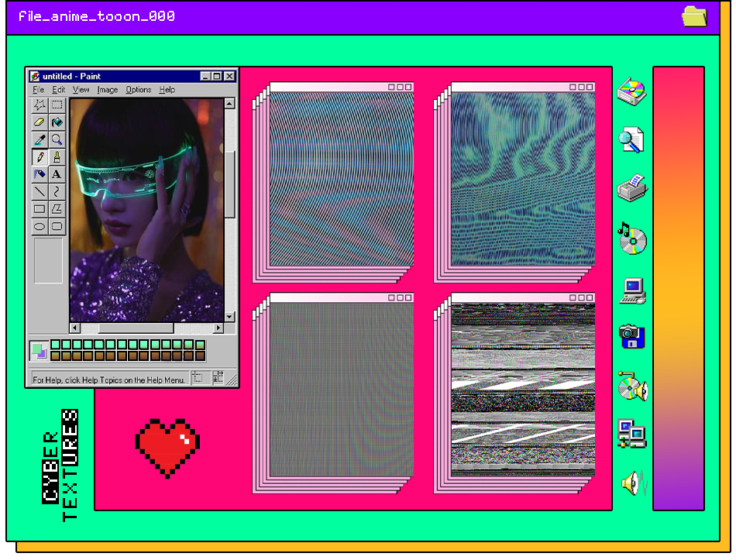Click the document search magnifier icon
The image size is (736, 560).
631,140
